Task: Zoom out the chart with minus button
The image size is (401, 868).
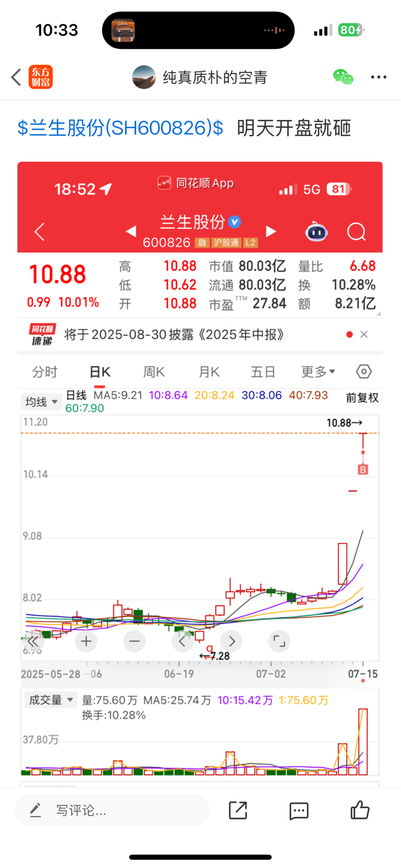Action: (x=135, y=641)
